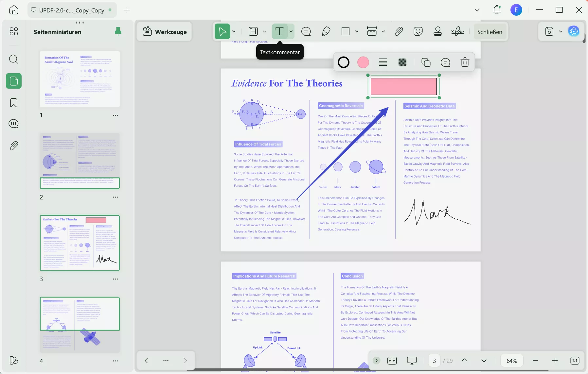
Task: Open options menu for page 2 thumbnail
Action: pos(115,197)
